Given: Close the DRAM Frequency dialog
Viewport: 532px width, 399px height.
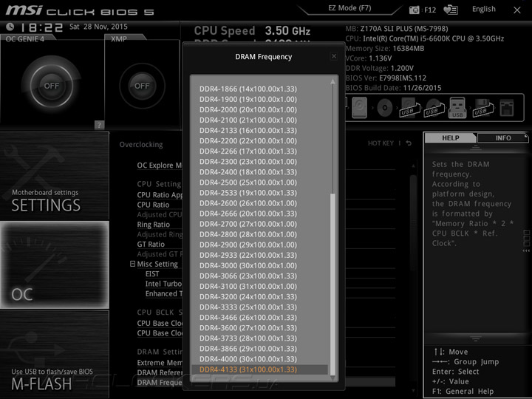Looking at the screenshot, I should click(334, 56).
